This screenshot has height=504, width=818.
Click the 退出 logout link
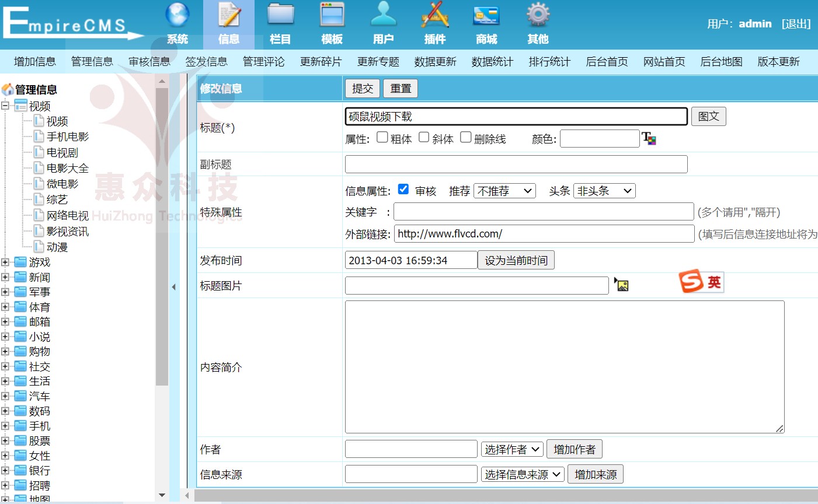pos(796,24)
